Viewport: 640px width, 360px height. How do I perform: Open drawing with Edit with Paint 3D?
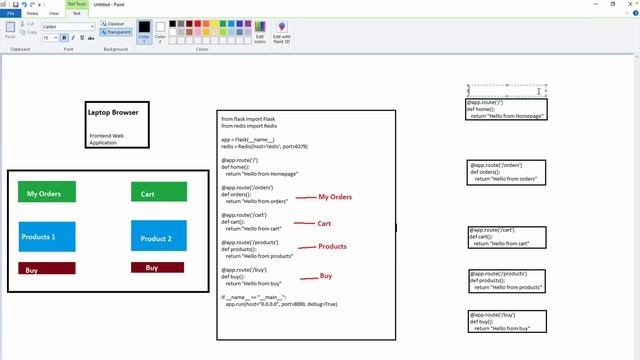(282, 32)
